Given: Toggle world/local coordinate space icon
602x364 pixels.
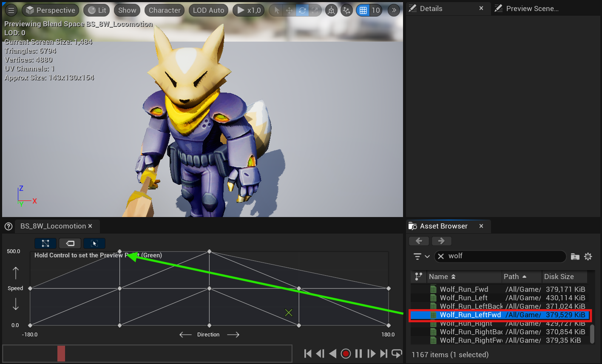Looking at the screenshot, I should 331,10.
